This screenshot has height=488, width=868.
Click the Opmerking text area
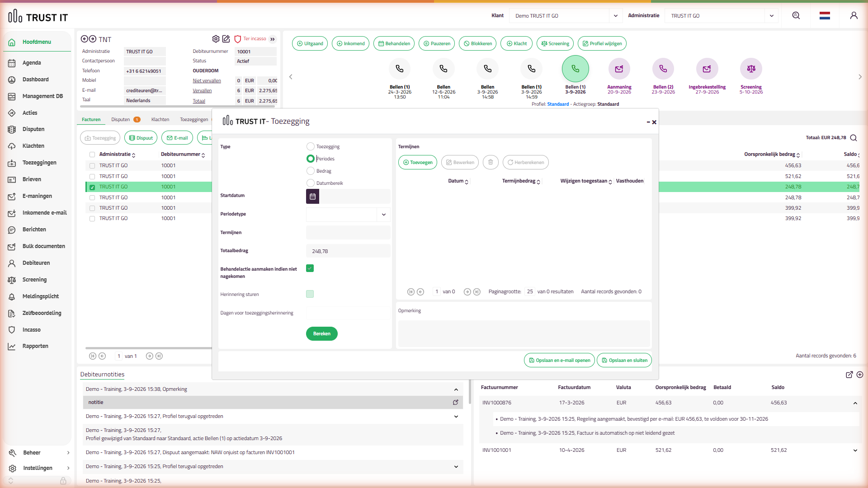click(524, 334)
